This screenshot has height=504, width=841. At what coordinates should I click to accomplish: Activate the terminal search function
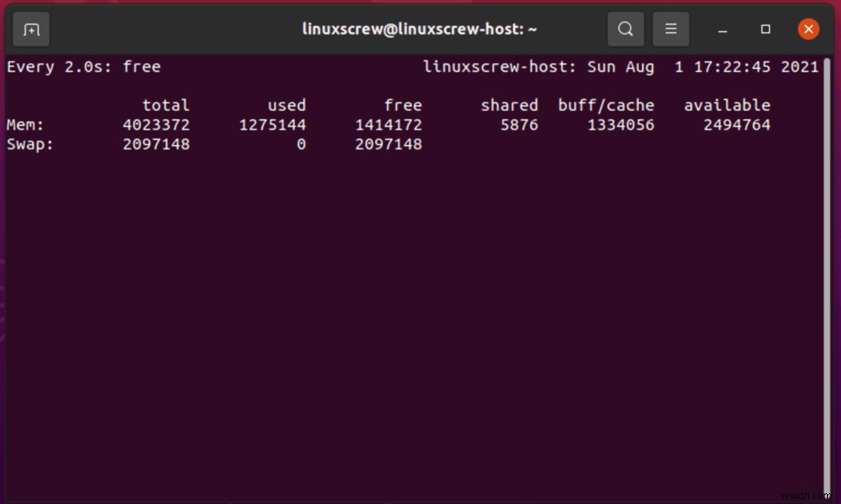tap(625, 29)
